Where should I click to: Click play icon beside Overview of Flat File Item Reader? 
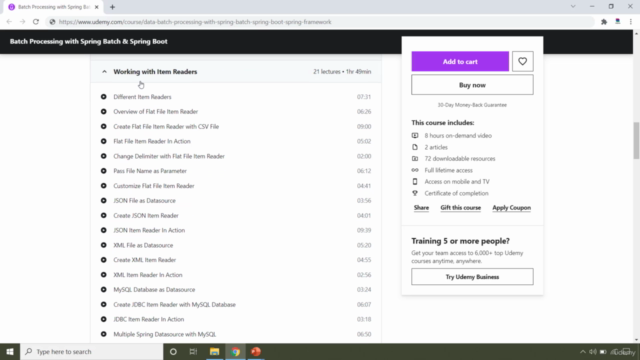[104, 111]
